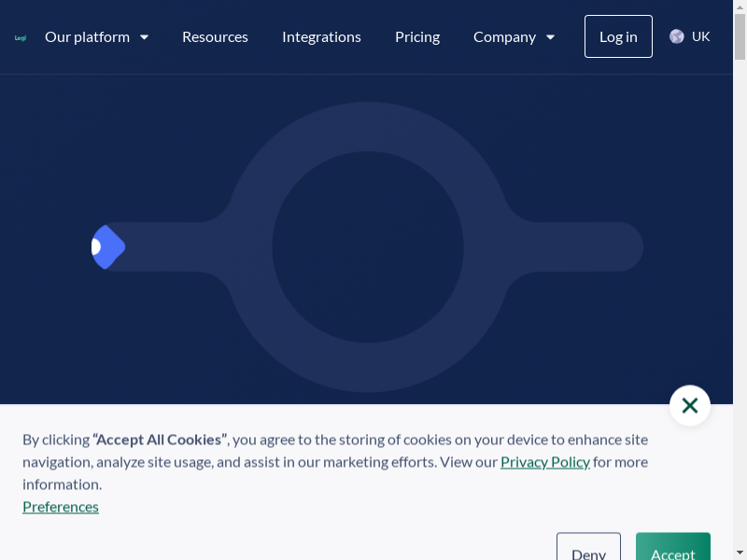Click the Legl logo in header

21,37
